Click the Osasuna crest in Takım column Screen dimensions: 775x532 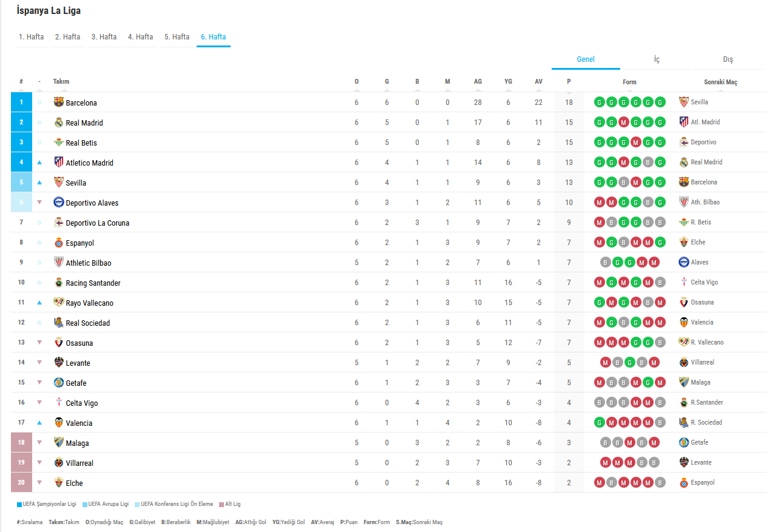(x=59, y=342)
